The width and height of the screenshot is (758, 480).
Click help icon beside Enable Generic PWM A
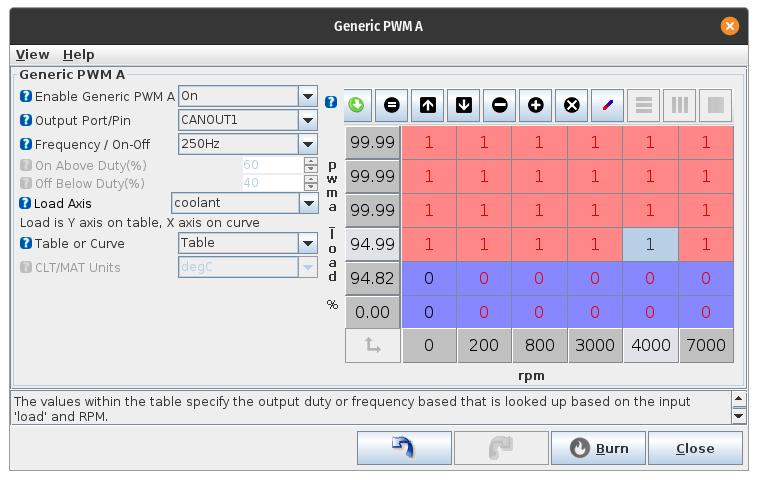coord(26,96)
